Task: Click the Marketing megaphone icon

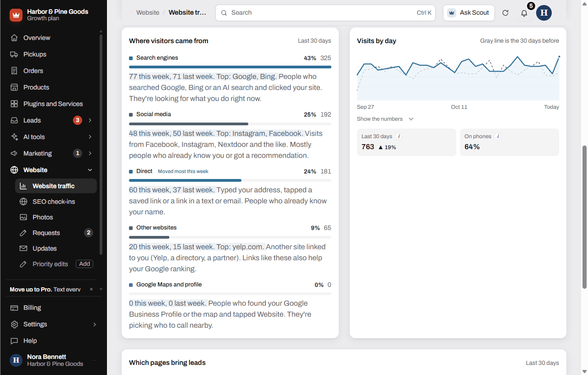Action: 14,153
